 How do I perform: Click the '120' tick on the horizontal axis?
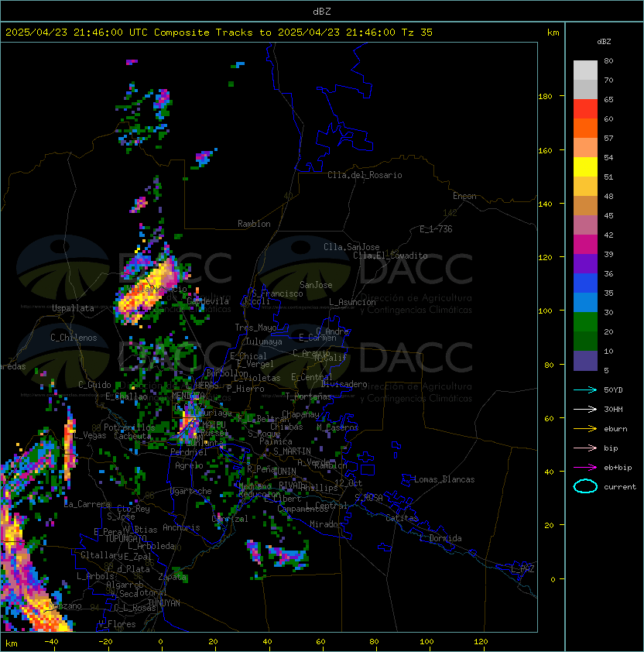pyautogui.click(x=481, y=642)
